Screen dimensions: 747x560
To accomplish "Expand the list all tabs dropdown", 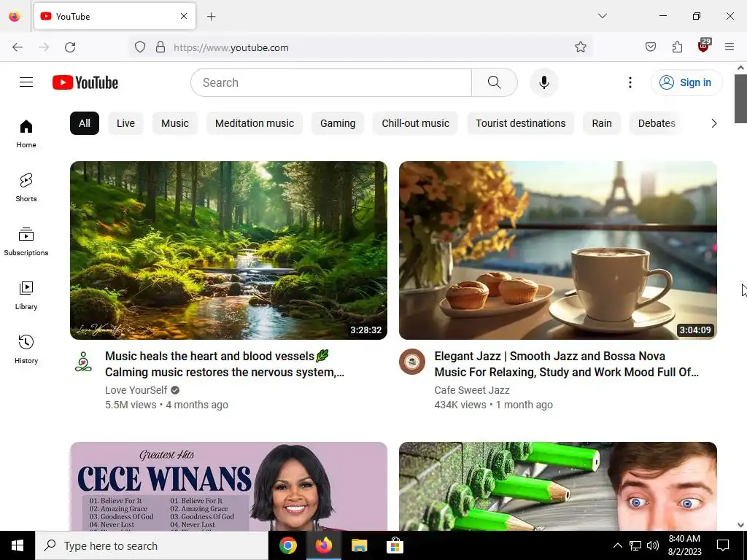I will coord(603,16).
